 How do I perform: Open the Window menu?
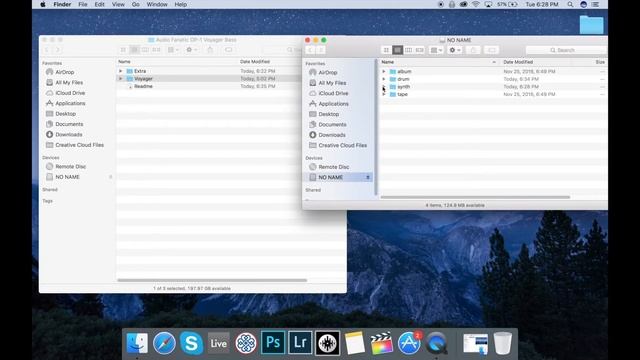pyautogui.click(x=157, y=4)
